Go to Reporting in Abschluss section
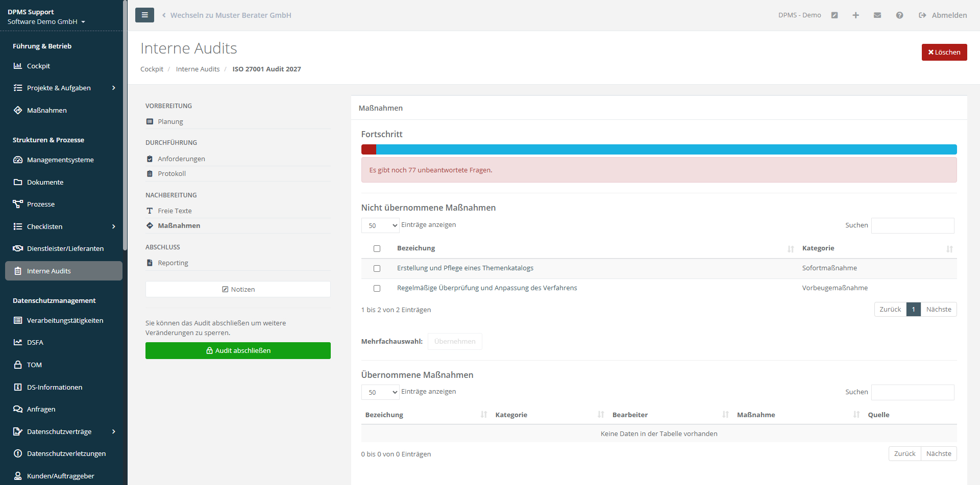This screenshot has height=485, width=980. tap(173, 263)
